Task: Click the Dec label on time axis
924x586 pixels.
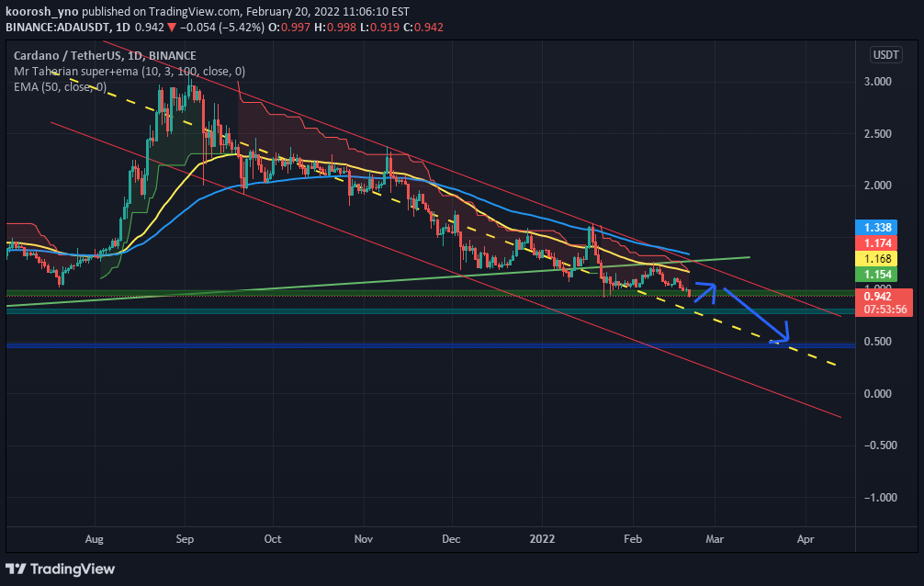Action: pyautogui.click(x=451, y=539)
